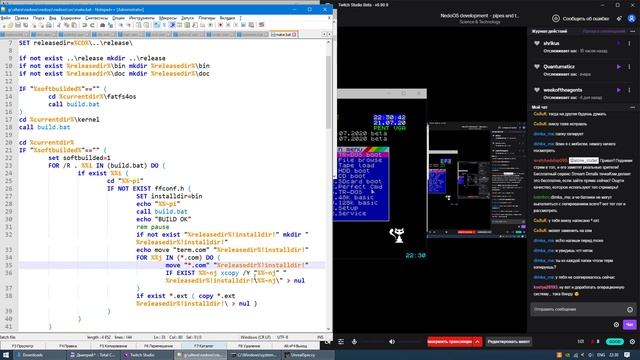Open Twitch Studio settings gear at bottom right
The width and height of the screenshot is (640, 360).
[632, 342]
